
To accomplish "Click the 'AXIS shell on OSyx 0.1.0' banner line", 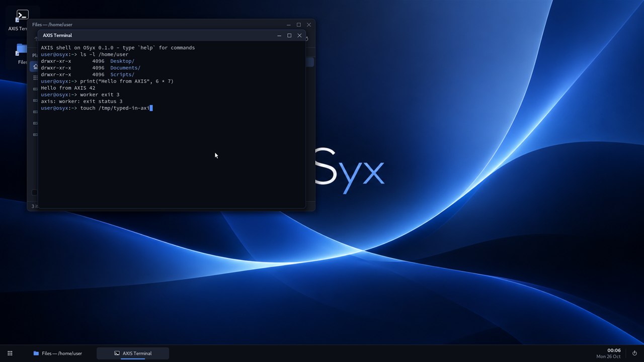I will 118,48.
